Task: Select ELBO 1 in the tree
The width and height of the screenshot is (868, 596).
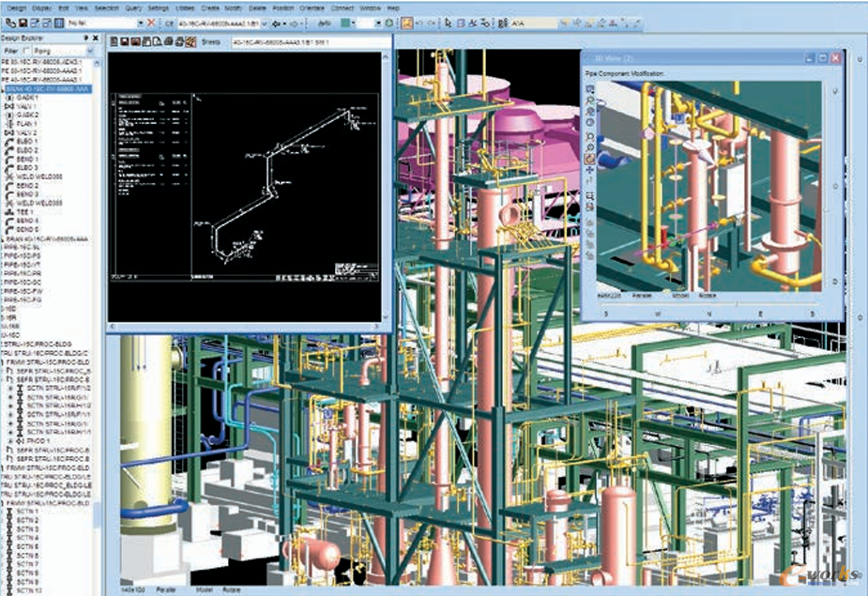Action: [27, 142]
